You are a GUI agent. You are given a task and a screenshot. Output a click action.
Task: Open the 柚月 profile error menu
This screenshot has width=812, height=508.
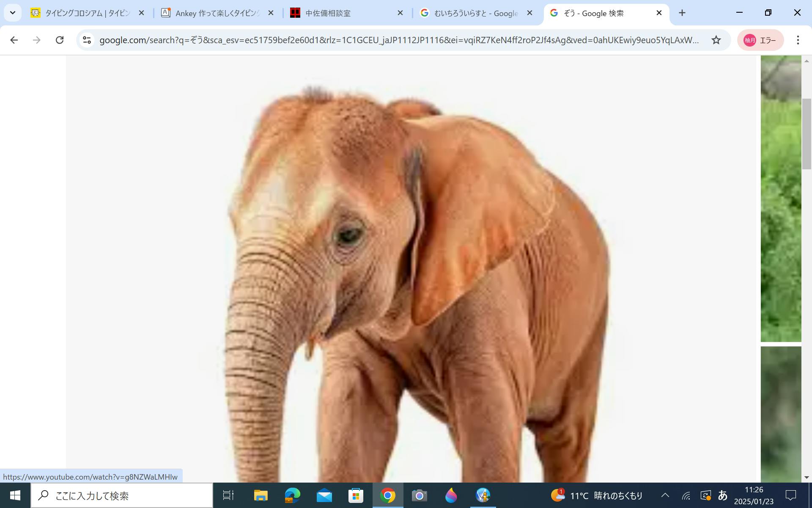pyautogui.click(x=760, y=40)
